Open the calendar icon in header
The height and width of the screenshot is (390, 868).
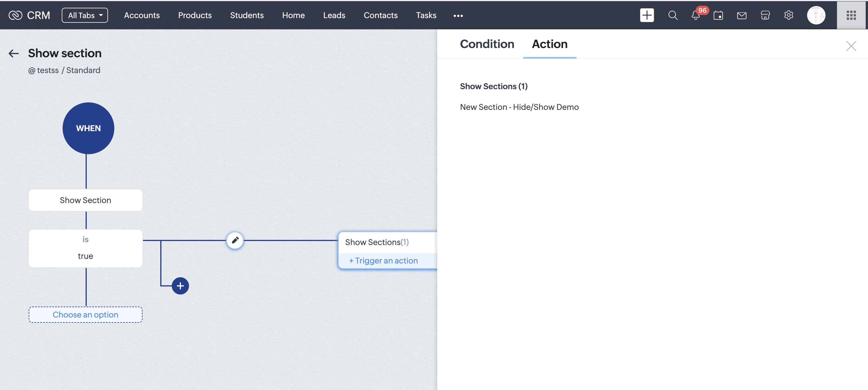718,16
